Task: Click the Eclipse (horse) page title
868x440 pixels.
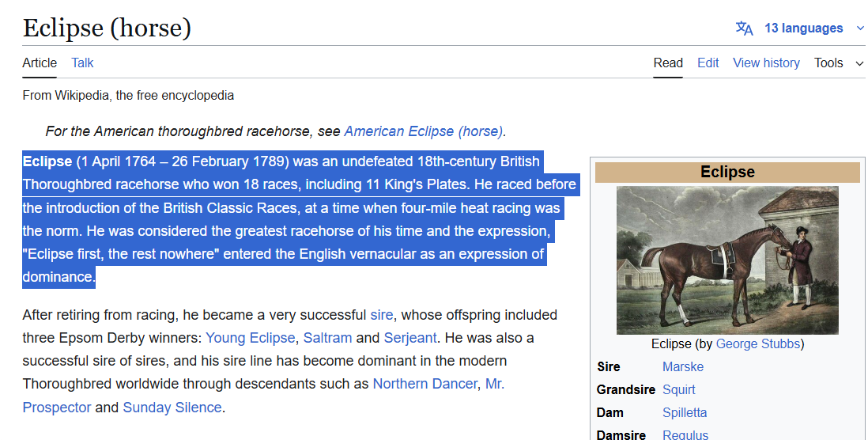Action: [x=107, y=28]
